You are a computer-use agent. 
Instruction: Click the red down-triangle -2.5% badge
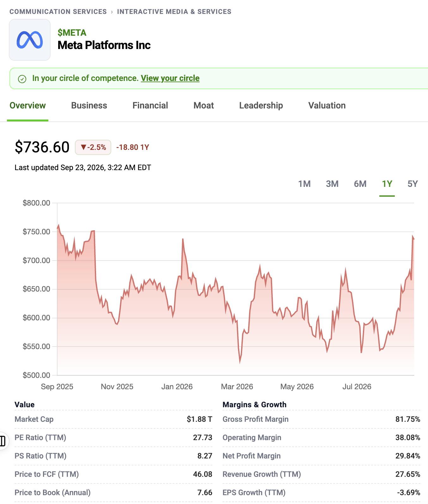click(93, 147)
